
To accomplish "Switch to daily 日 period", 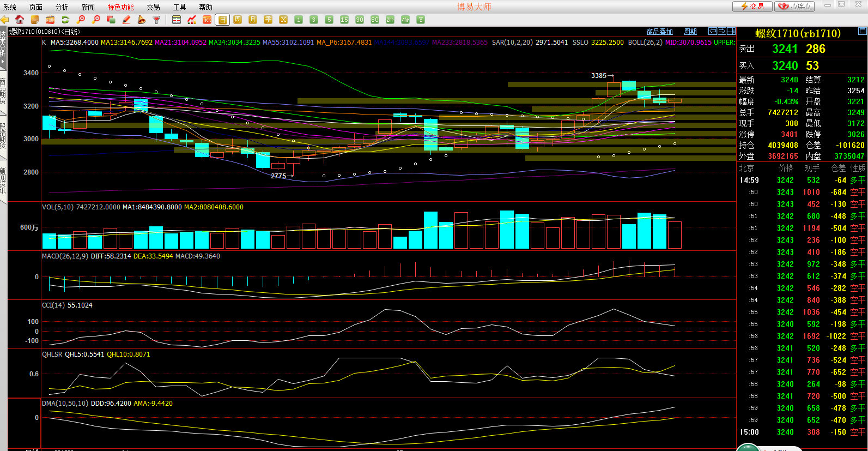I will tap(222, 20).
